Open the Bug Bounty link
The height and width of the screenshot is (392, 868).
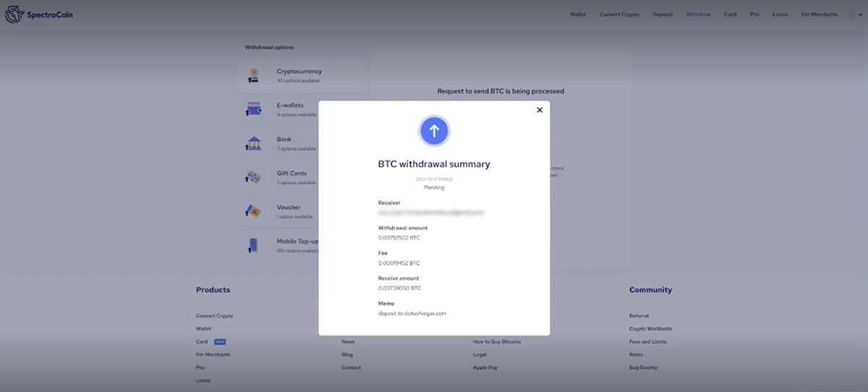(644, 368)
